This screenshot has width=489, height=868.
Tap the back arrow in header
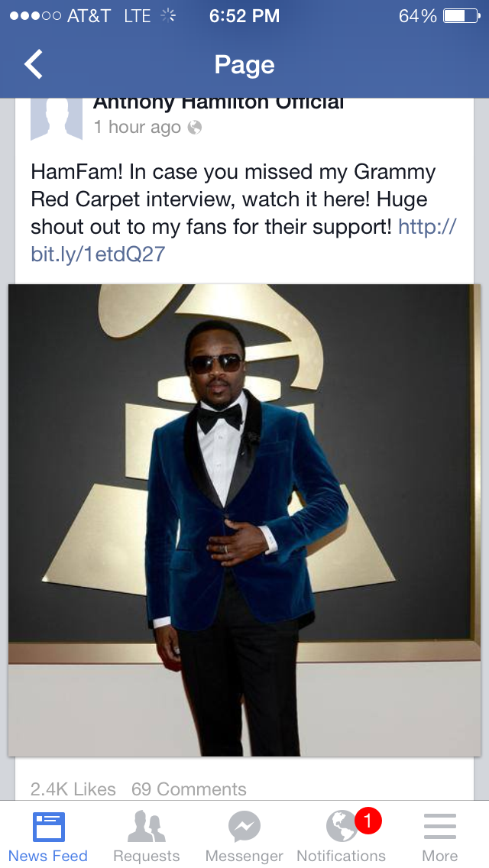33,64
